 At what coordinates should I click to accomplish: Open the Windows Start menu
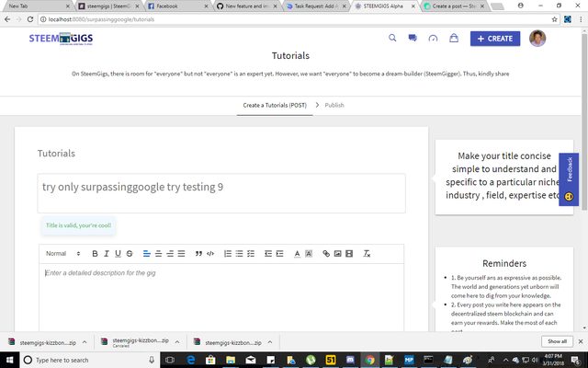pyautogui.click(x=9, y=360)
